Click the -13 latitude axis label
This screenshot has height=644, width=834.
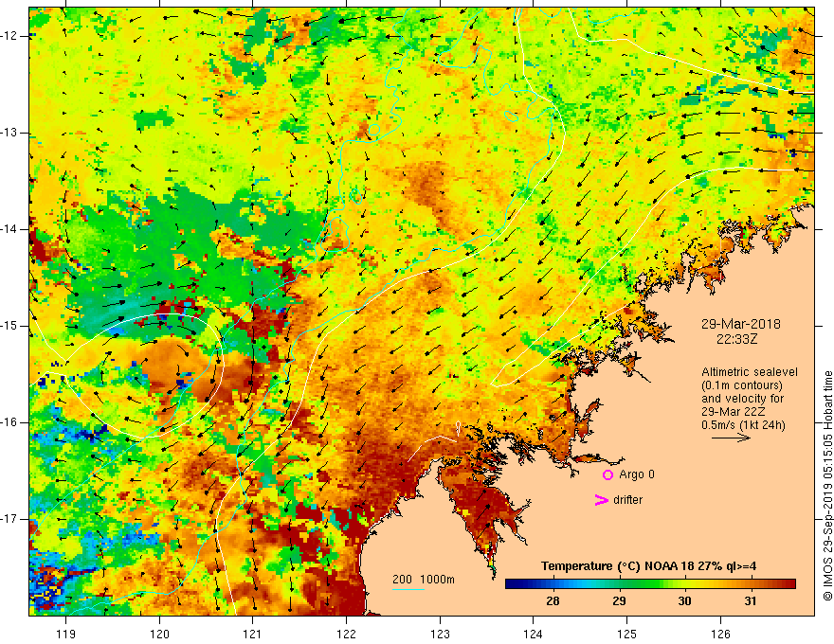click(x=10, y=133)
